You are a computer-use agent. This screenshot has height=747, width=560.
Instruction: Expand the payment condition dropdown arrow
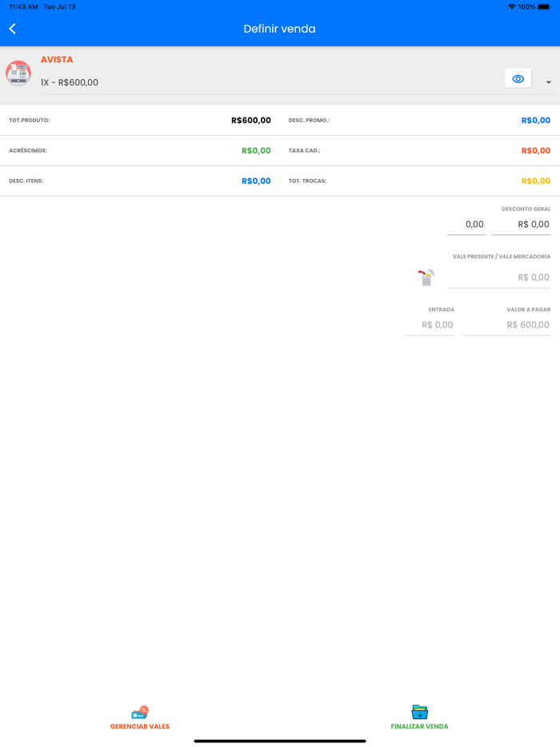click(549, 82)
